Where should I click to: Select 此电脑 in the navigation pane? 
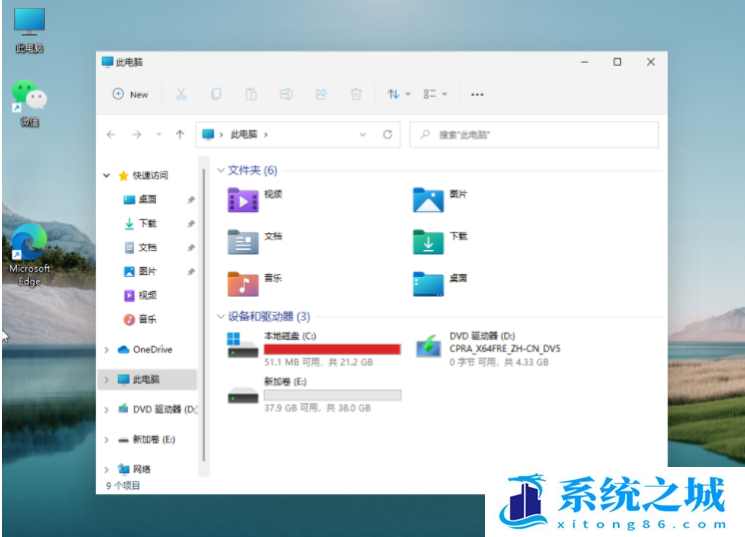pos(148,380)
